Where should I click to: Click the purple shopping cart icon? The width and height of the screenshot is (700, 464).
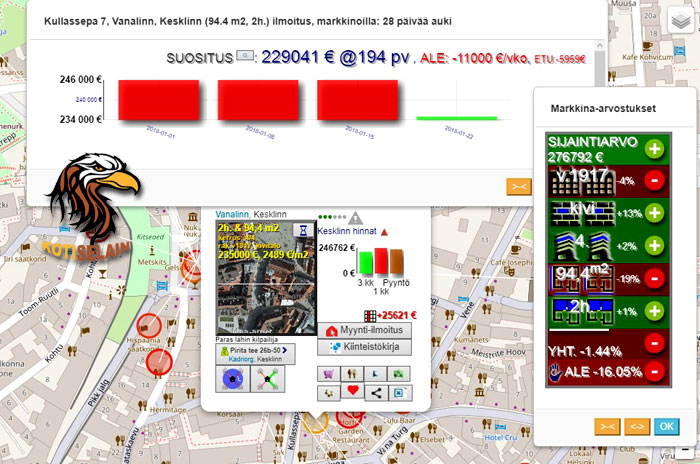pos(329,374)
